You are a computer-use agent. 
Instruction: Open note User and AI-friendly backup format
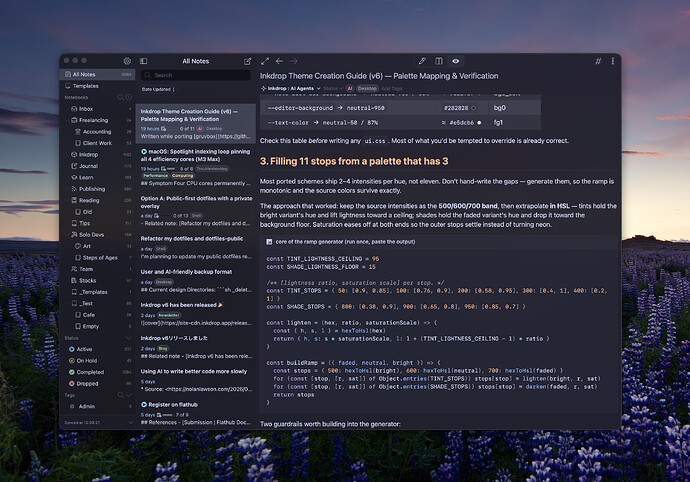point(196,280)
